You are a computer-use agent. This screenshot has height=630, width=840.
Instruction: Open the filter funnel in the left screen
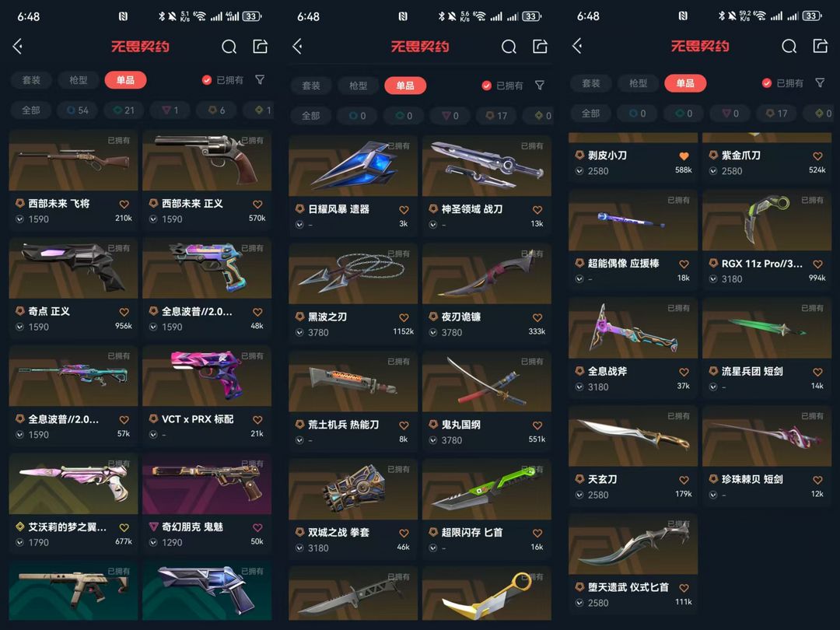[260, 80]
